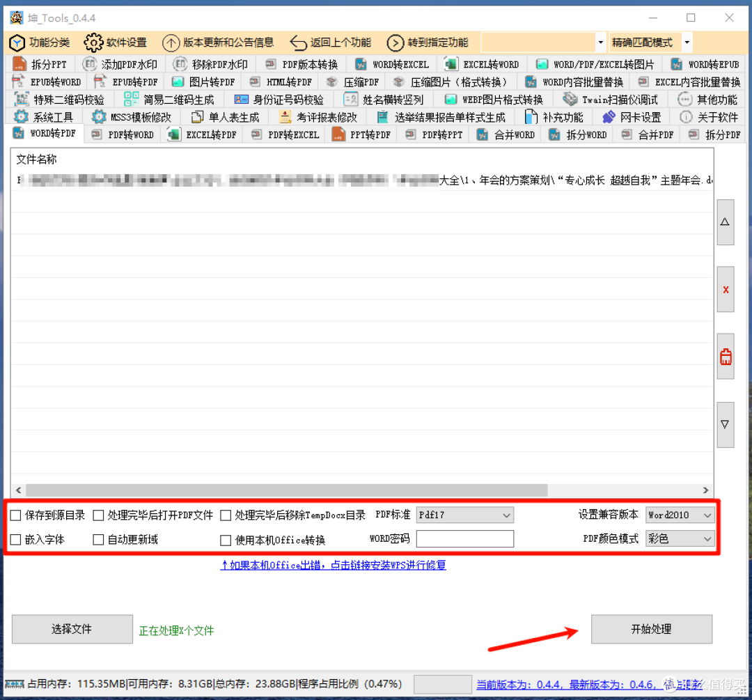Screen dimensions: 752x700
Task: Click the WORD密码 input field
Action: 464,539
